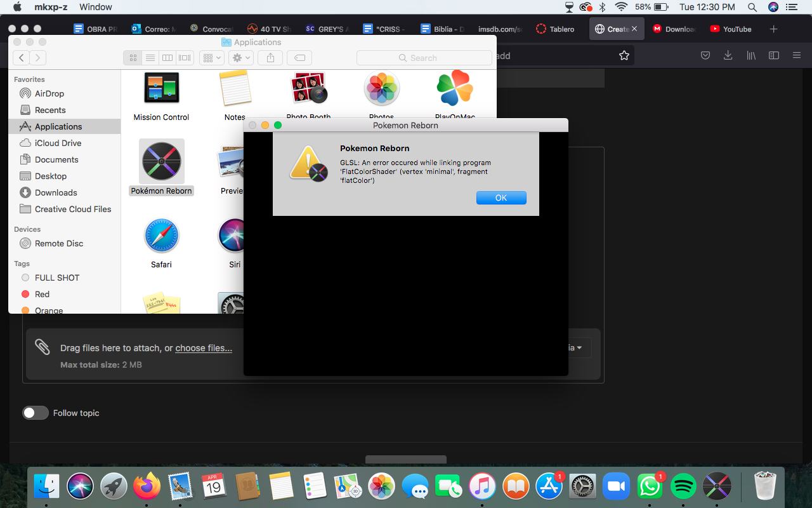
Task: Open Firefox library icon
Action: click(x=751, y=55)
